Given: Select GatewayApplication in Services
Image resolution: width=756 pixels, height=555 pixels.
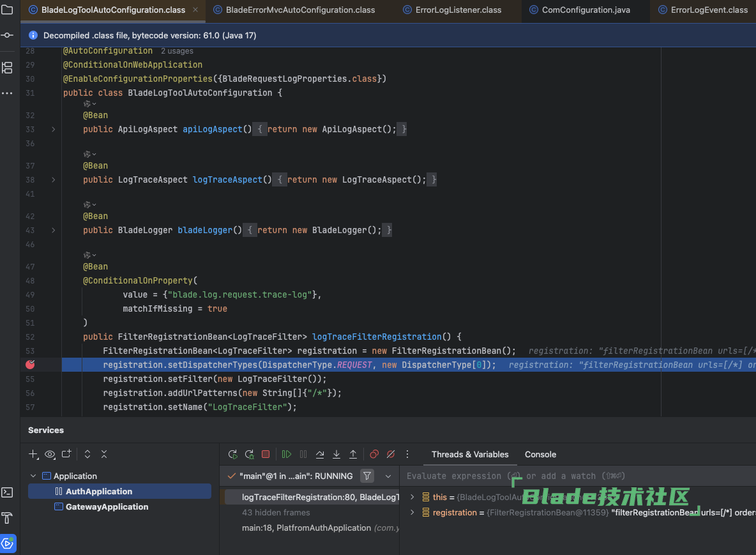Looking at the screenshot, I should [x=107, y=507].
